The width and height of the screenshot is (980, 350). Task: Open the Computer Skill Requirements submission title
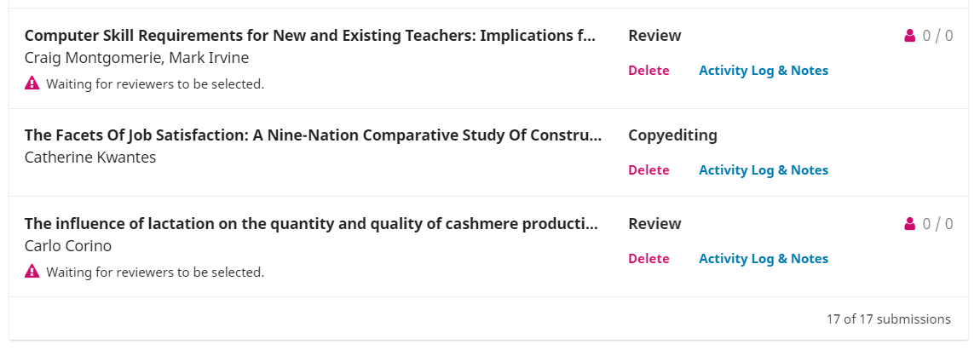pyautogui.click(x=310, y=36)
